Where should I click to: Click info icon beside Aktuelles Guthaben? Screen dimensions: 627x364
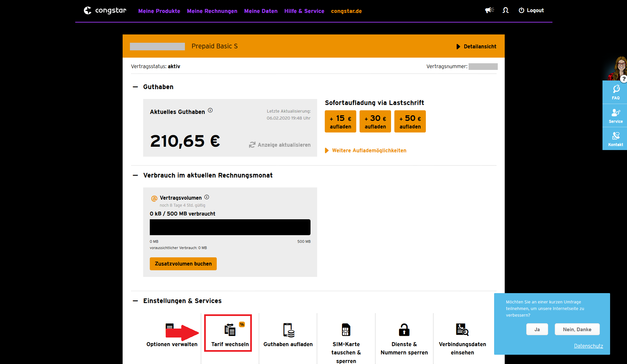click(x=210, y=111)
